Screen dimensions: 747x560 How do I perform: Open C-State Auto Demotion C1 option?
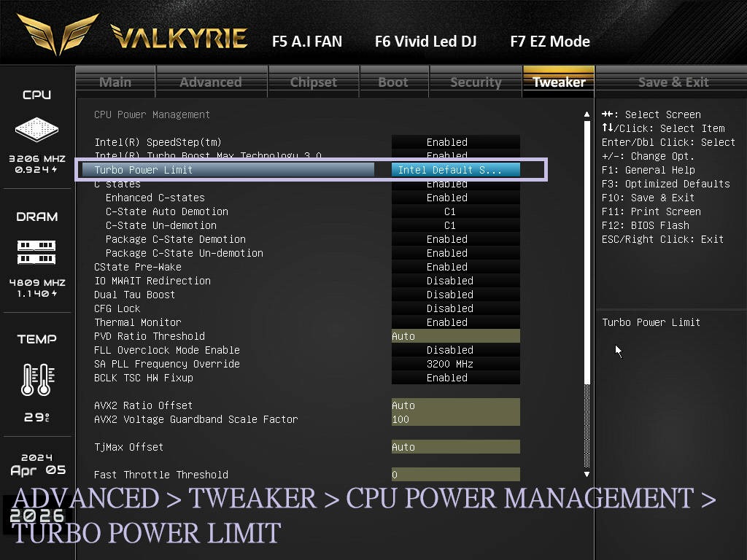(455, 211)
